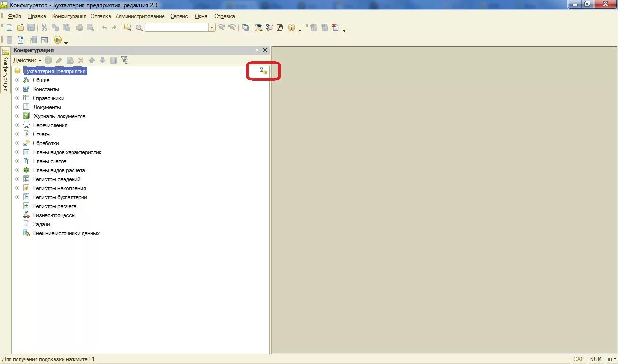Click the ru language indicator in status bar

[x=611, y=359]
